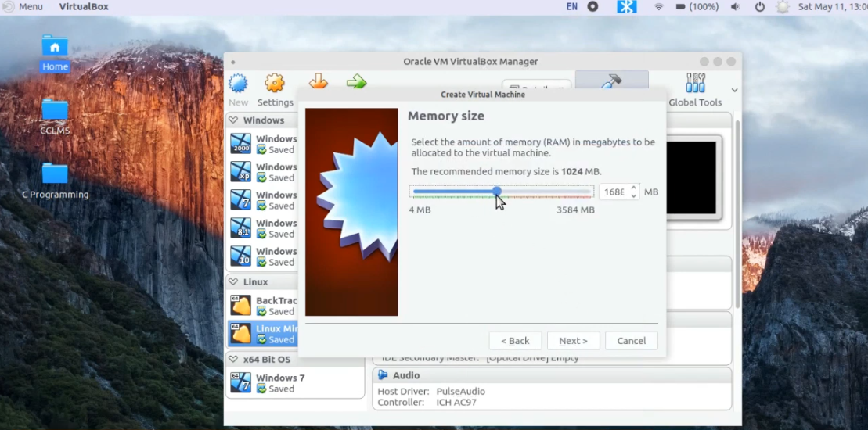Open the C Programming desktop folder

pyautogui.click(x=55, y=181)
